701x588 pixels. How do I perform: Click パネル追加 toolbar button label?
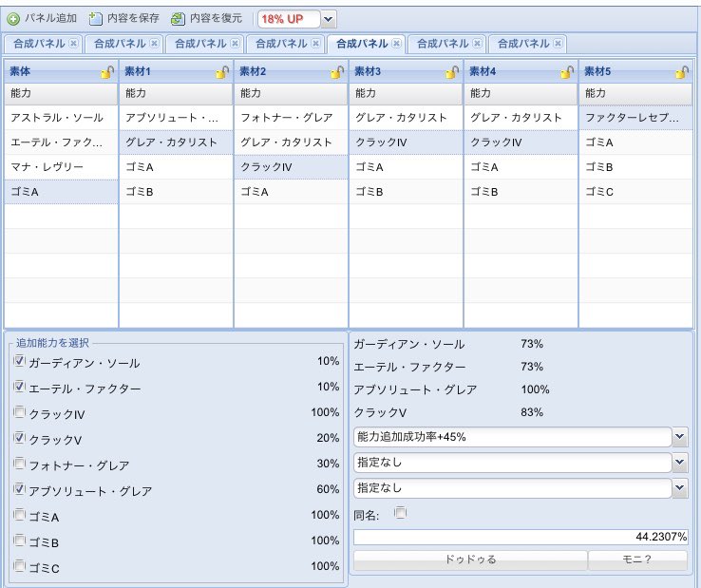click(x=50, y=18)
